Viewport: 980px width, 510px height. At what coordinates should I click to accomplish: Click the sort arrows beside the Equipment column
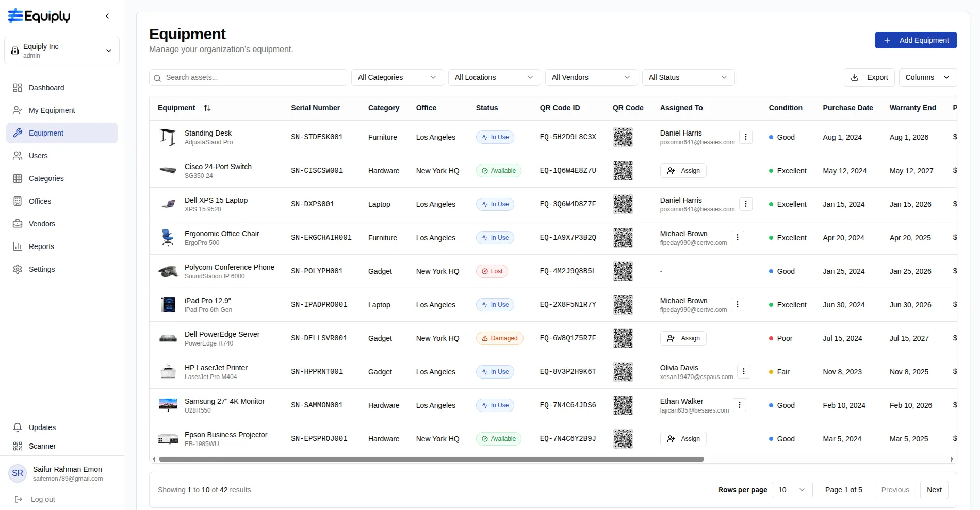(207, 108)
